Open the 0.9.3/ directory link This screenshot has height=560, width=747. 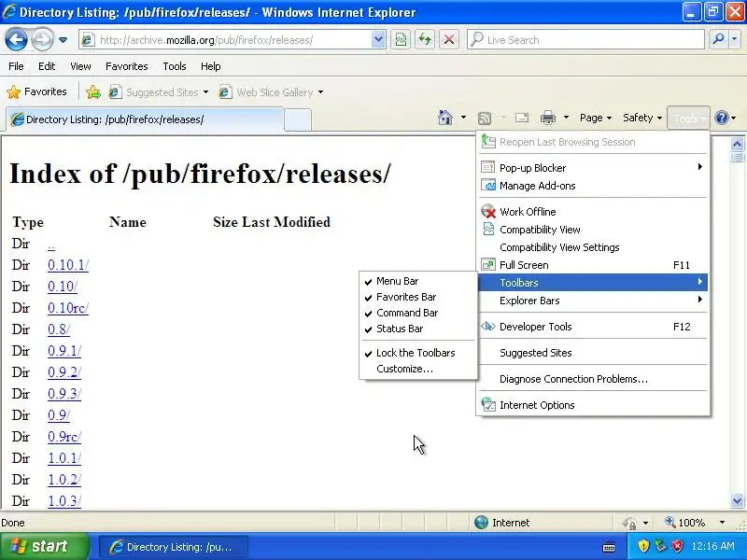[x=64, y=394]
